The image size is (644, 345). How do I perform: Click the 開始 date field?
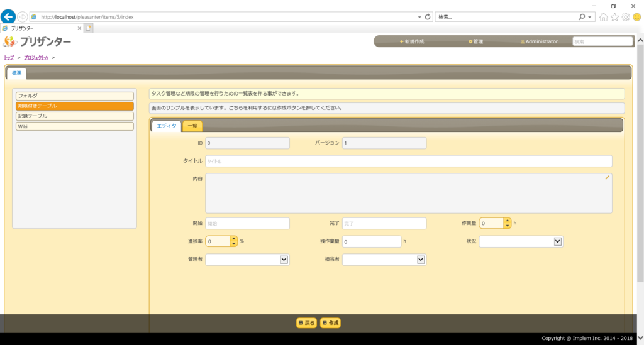[247, 224]
